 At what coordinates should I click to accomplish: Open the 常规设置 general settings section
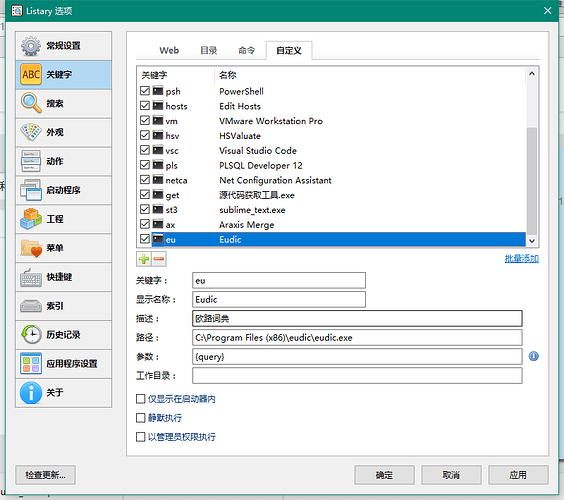[63, 46]
